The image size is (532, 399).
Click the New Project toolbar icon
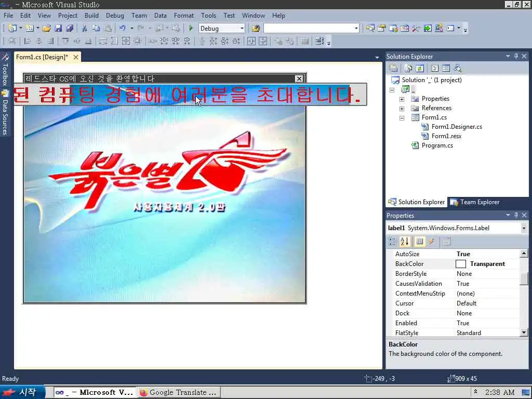click(12, 29)
